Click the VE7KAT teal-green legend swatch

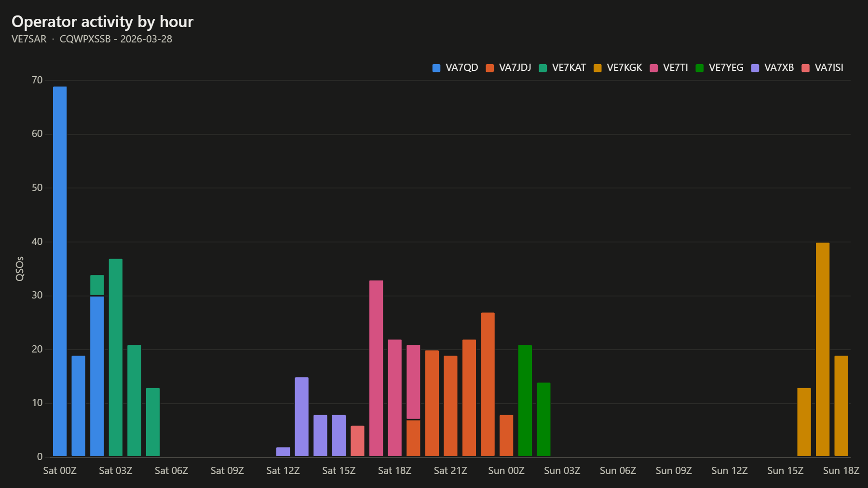pos(543,68)
